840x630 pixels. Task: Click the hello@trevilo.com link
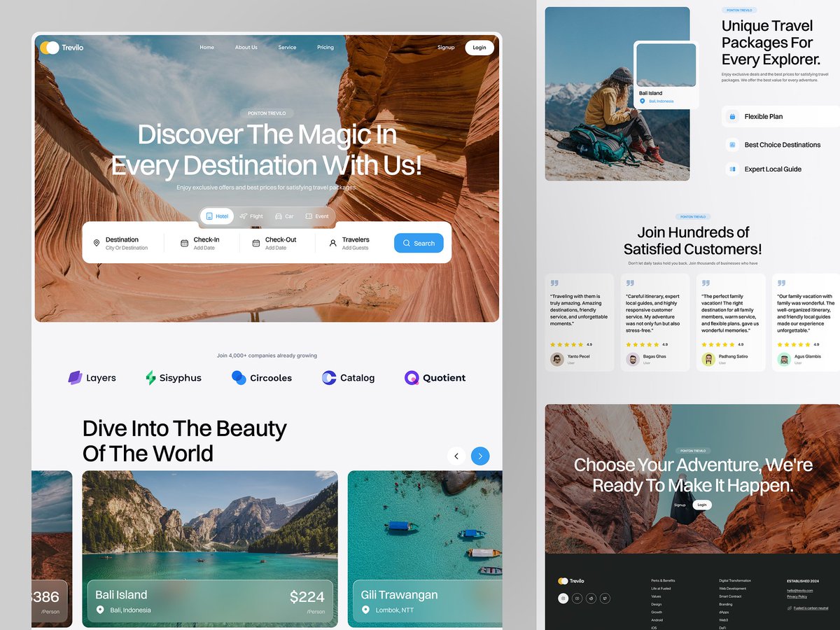click(x=799, y=591)
